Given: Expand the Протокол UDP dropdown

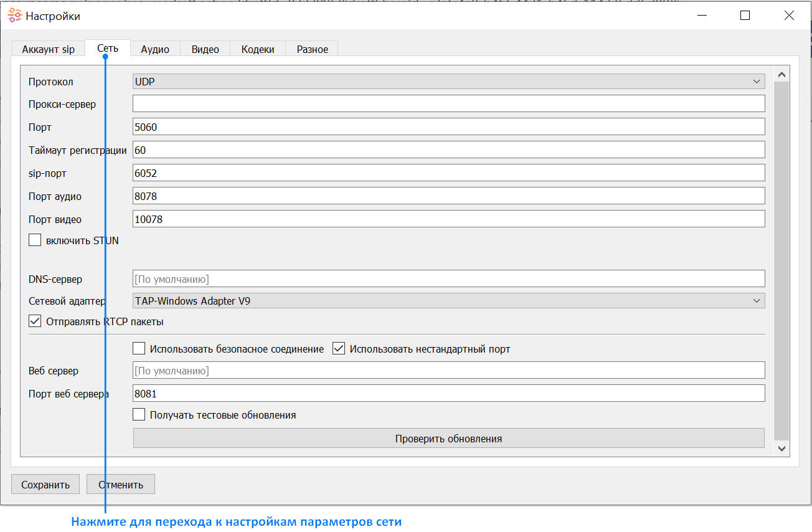Looking at the screenshot, I should [x=449, y=82].
